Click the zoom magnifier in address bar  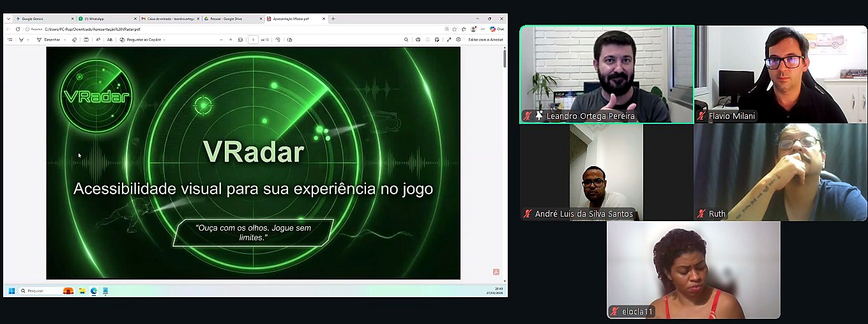click(x=446, y=29)
